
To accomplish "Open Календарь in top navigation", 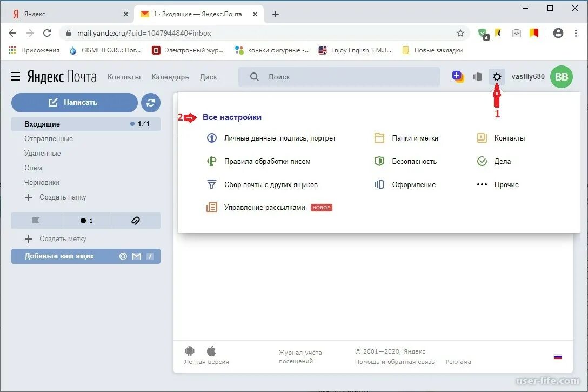I will (x=170, y=77).
